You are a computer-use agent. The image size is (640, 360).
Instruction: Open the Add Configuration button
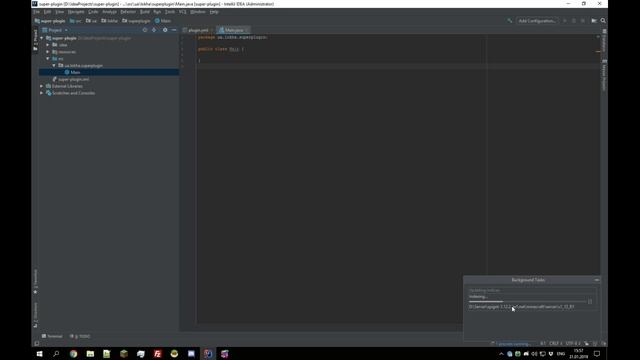coord(536,20)
